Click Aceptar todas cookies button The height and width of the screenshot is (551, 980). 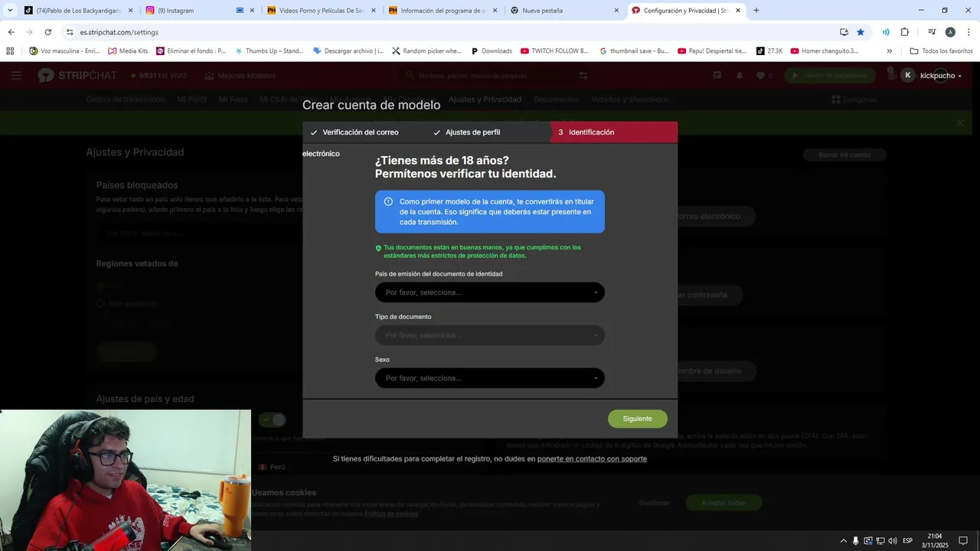point(724,503)
